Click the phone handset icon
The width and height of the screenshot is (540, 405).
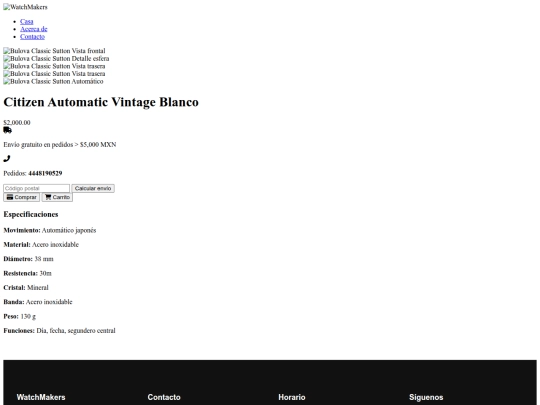[7, 158]
